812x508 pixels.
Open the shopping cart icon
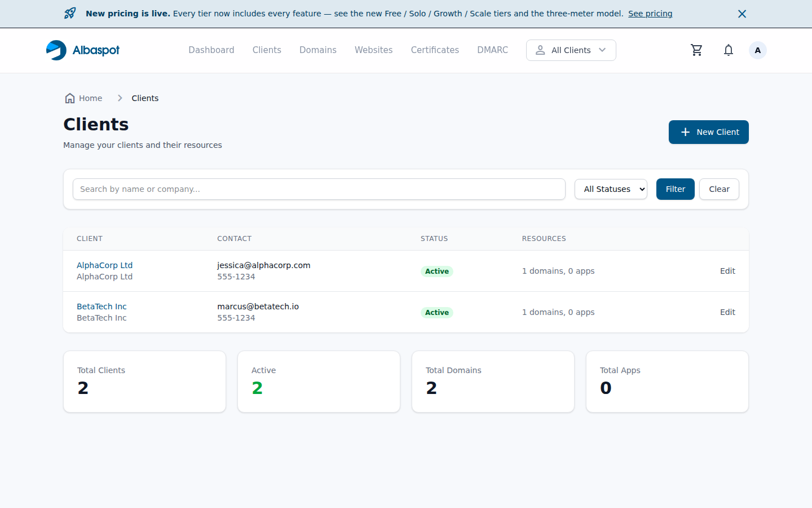(696, 50)
